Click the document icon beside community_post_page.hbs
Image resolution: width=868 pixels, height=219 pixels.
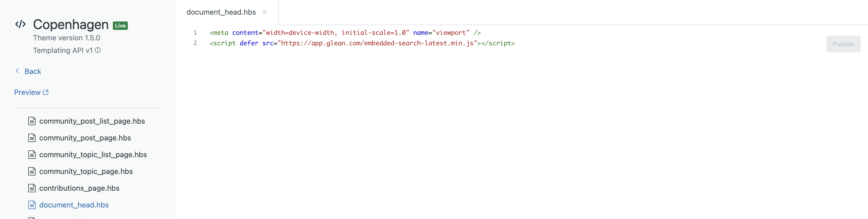point(32,138)
